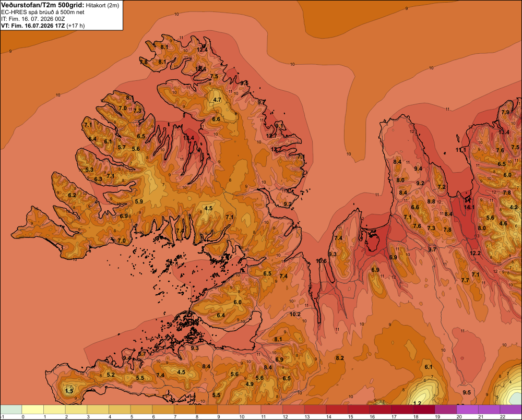Select the violet legend swatch between 20 and 21
Image resolution: width=522 pixels, height=420 pixels.
tap(467, 410)
